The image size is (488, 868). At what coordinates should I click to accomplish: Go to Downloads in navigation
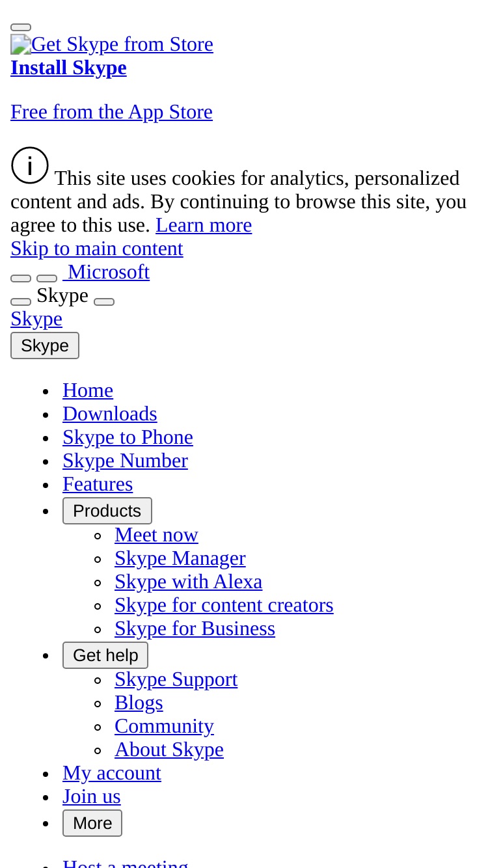tap(110, 414)
